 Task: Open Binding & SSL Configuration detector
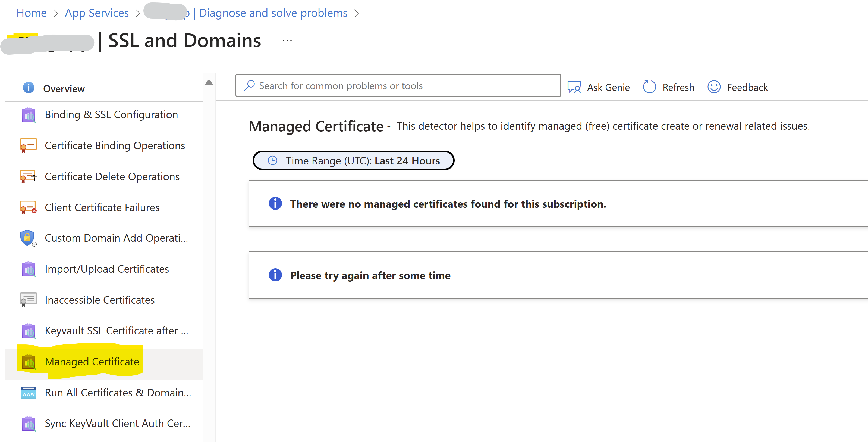coord(111,115)
